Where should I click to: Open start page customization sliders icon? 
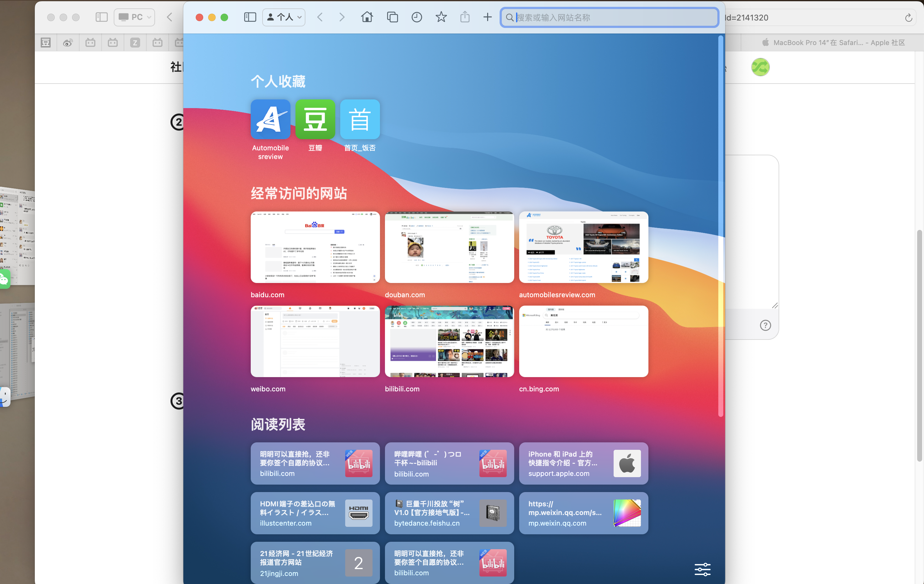tap(702, 569)
